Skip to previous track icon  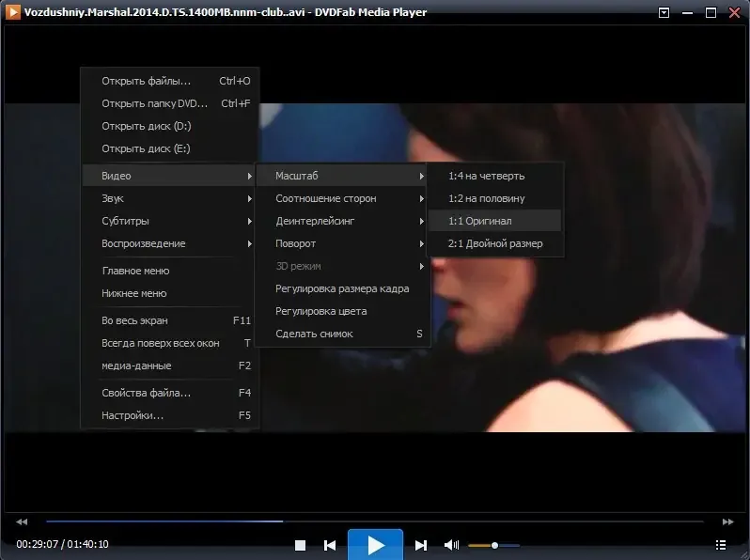point(330,545)
